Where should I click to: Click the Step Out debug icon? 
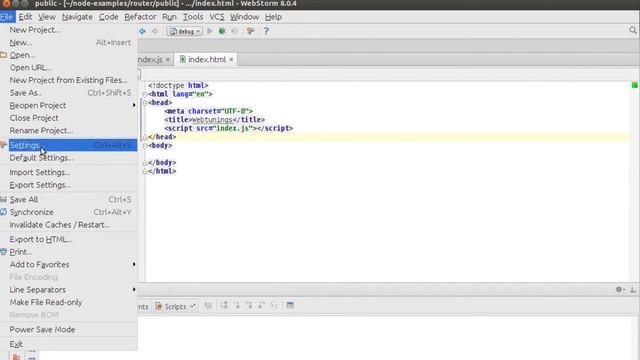[261, 305]
